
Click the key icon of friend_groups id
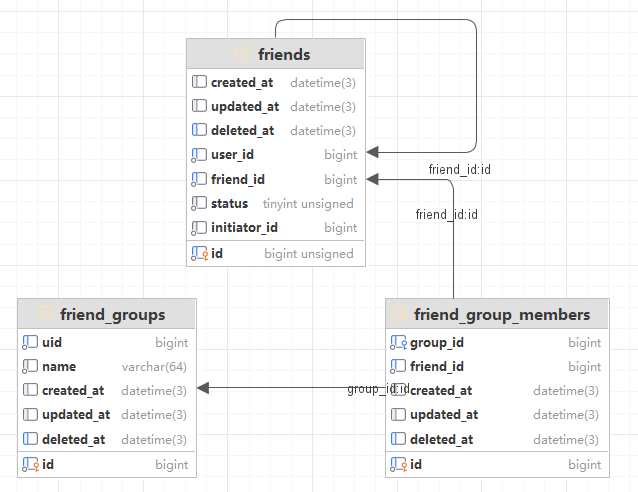click(x=30, y=464)
